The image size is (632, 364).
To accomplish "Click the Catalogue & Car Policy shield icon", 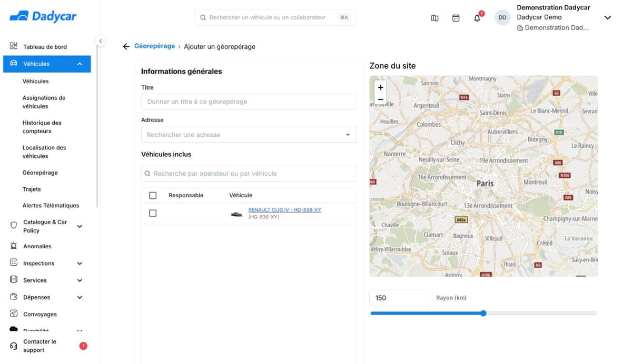I will pyautogui.click(x=14, y=226).
